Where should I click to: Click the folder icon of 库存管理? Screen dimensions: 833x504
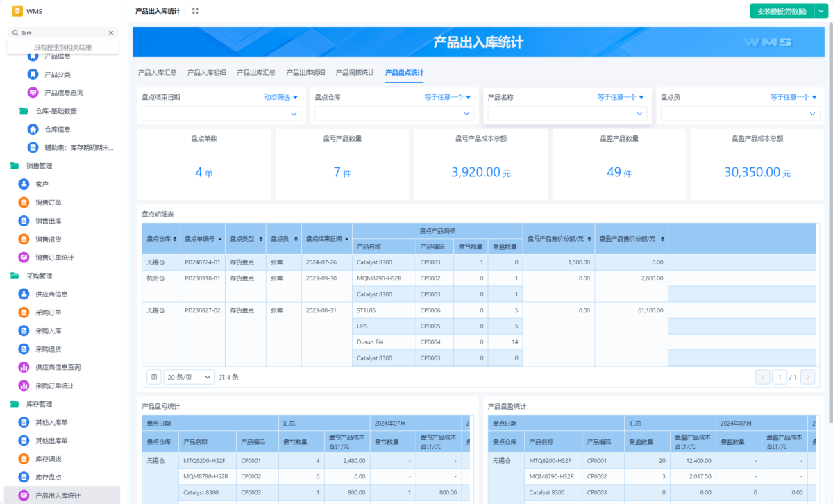click(15, 404)
